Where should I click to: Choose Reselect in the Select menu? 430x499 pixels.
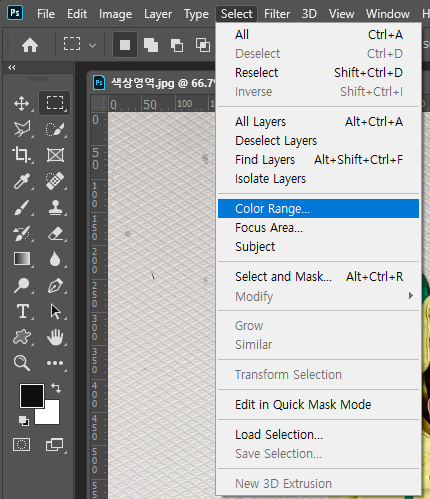pos(318,73)
